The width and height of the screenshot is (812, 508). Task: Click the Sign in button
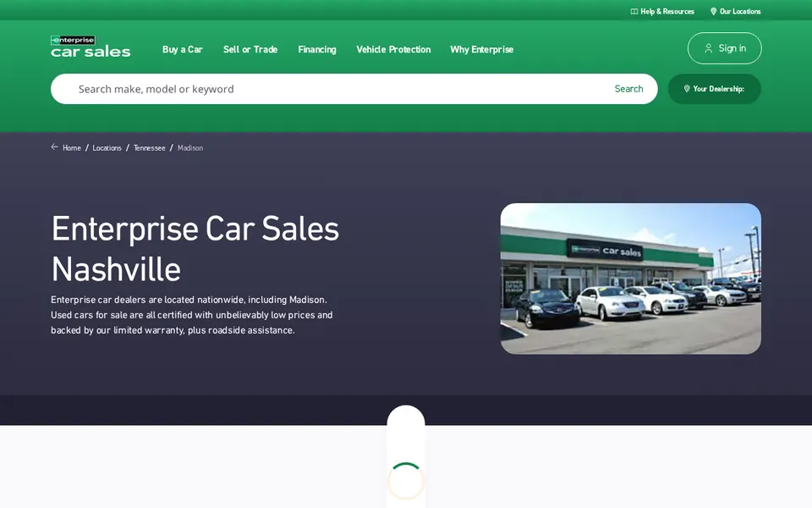coord(725,48)
